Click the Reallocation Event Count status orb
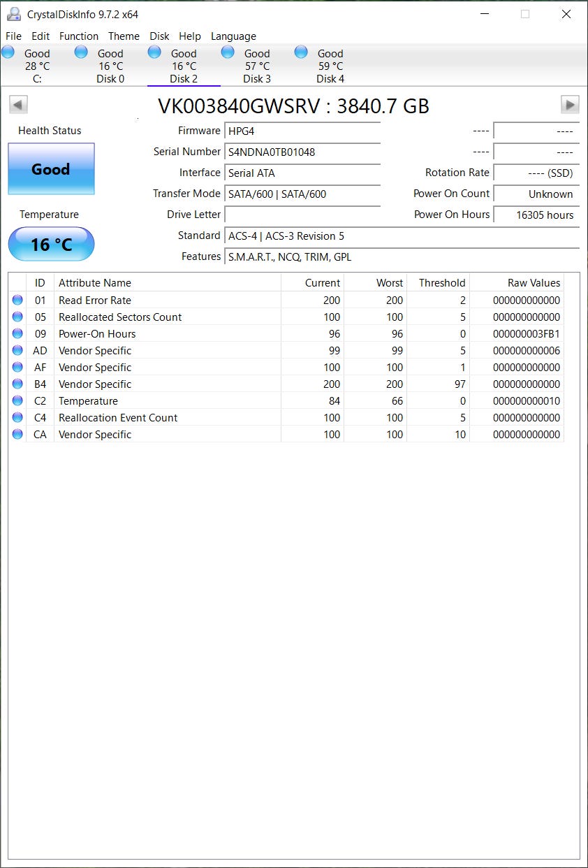The image size is (588, 868). click(17, 418)
